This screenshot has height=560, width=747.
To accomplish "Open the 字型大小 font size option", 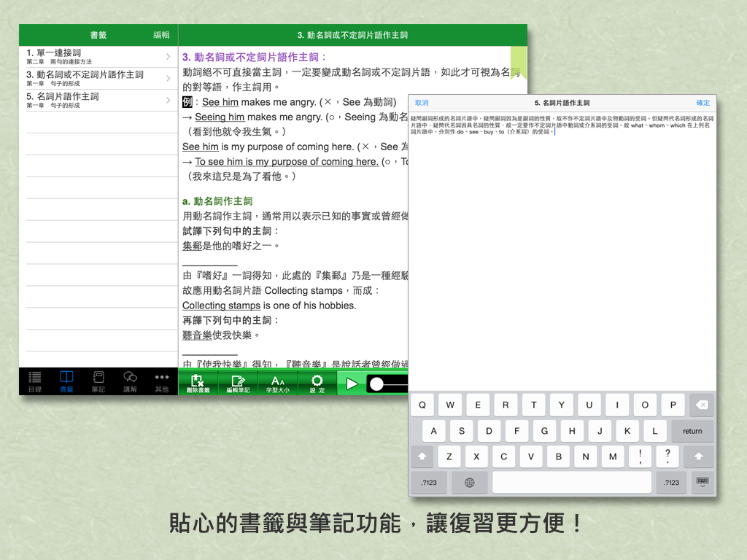I will pos(277,383).
